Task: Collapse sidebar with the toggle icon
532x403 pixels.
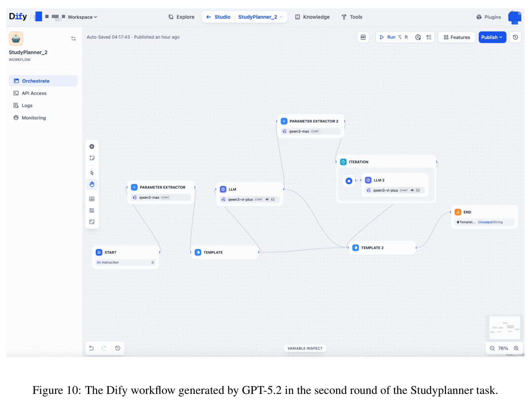Action: [73, 39]
